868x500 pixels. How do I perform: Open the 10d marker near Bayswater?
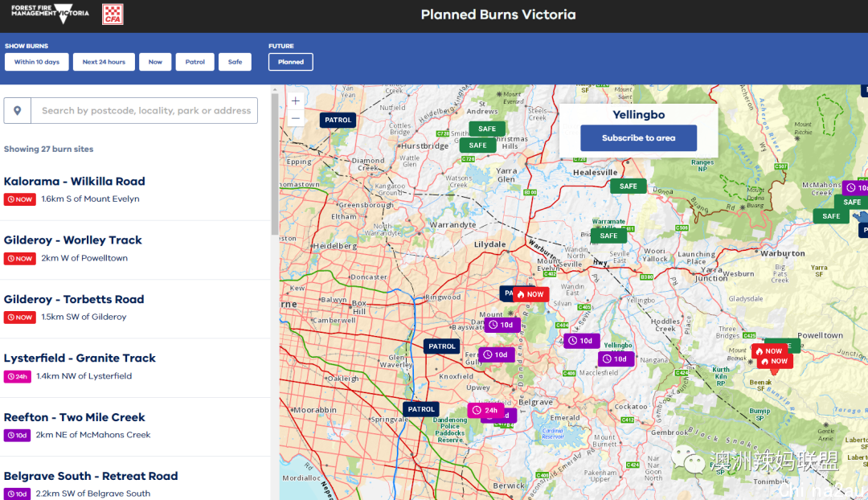502,325
